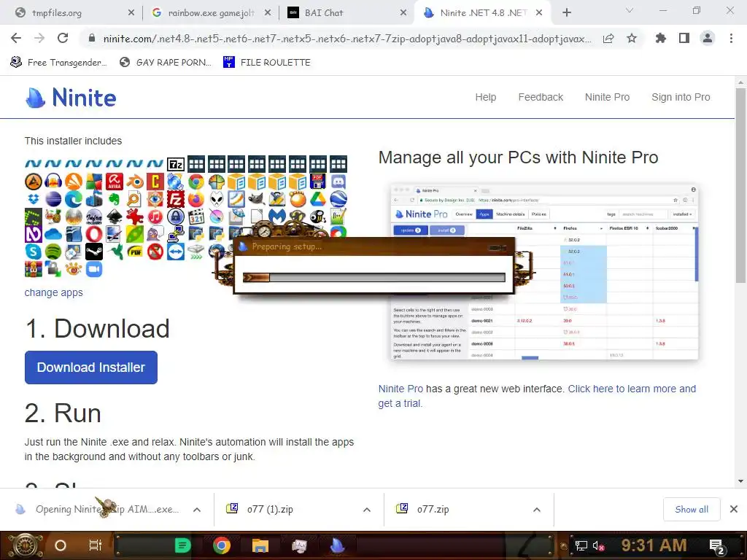
Task: Click the Google Chrome icon in app list
Action: (x=196, y=182)
